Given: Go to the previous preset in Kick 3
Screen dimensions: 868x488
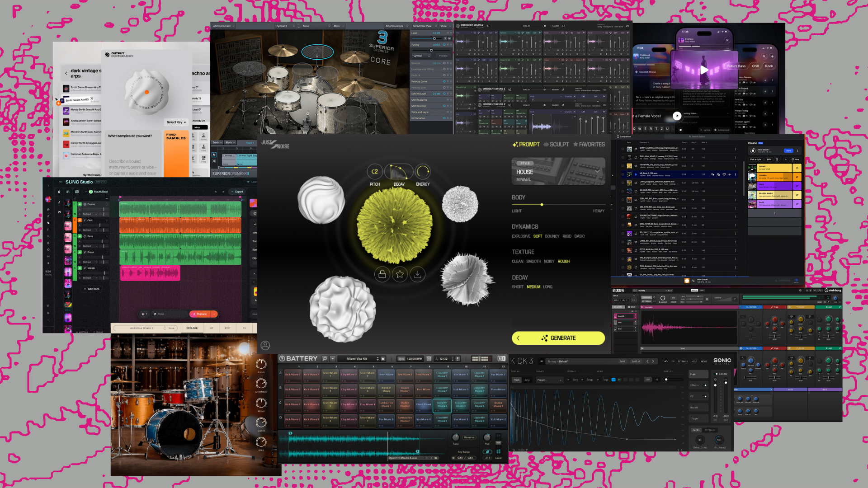Looking at the screenshot, I should (x=647, y=361).
